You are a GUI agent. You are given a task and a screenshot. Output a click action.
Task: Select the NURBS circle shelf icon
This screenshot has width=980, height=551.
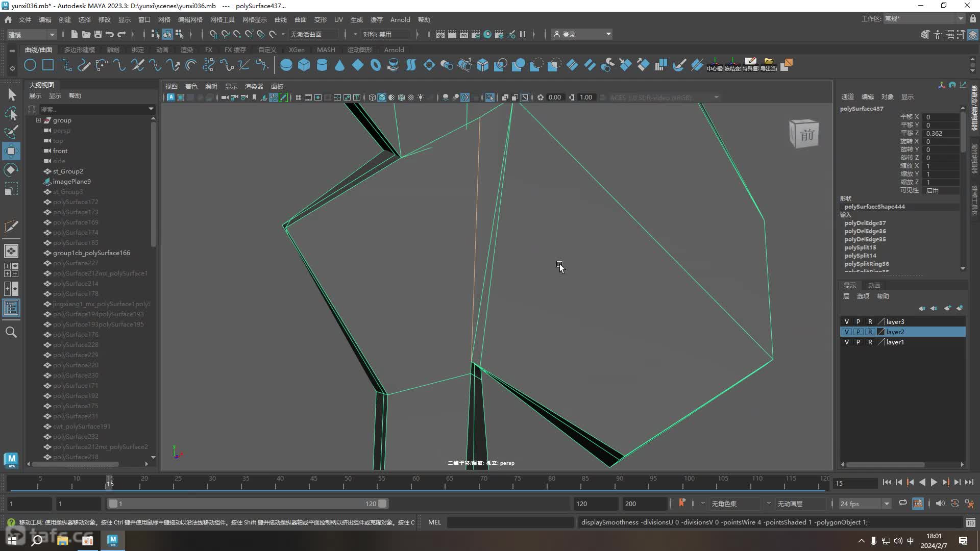coord(30,65)
